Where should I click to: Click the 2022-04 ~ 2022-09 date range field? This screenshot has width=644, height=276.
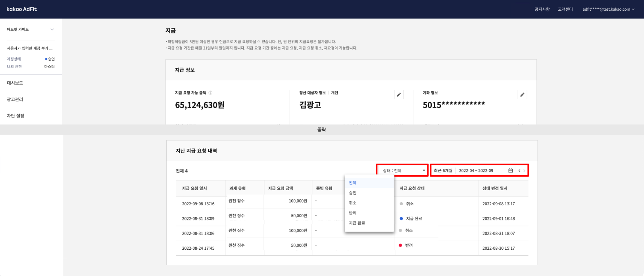click(476, 170)
